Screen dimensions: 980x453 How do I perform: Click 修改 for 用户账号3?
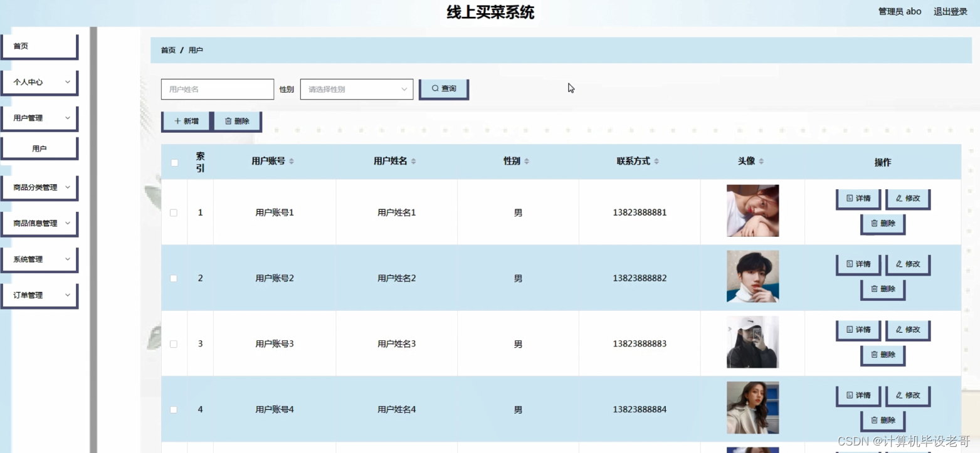(908, 330)
